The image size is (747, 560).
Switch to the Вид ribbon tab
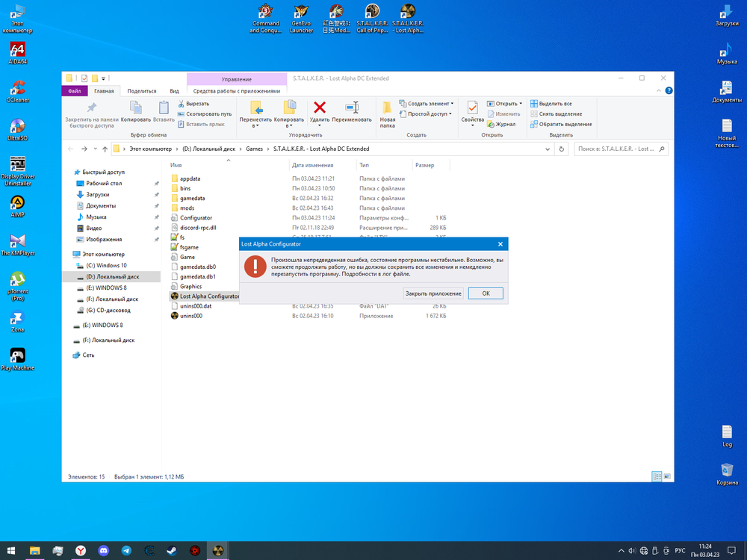coord(174,91)
